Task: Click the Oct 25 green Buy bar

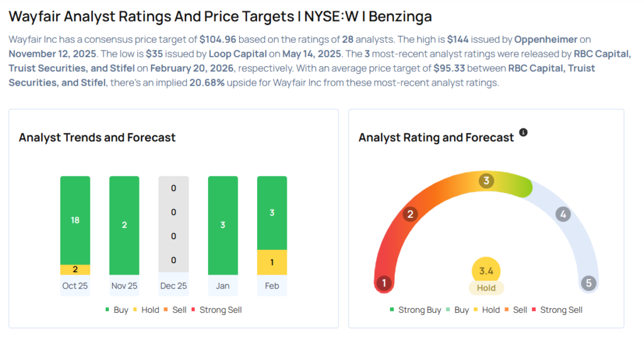Action: [75, 220]
